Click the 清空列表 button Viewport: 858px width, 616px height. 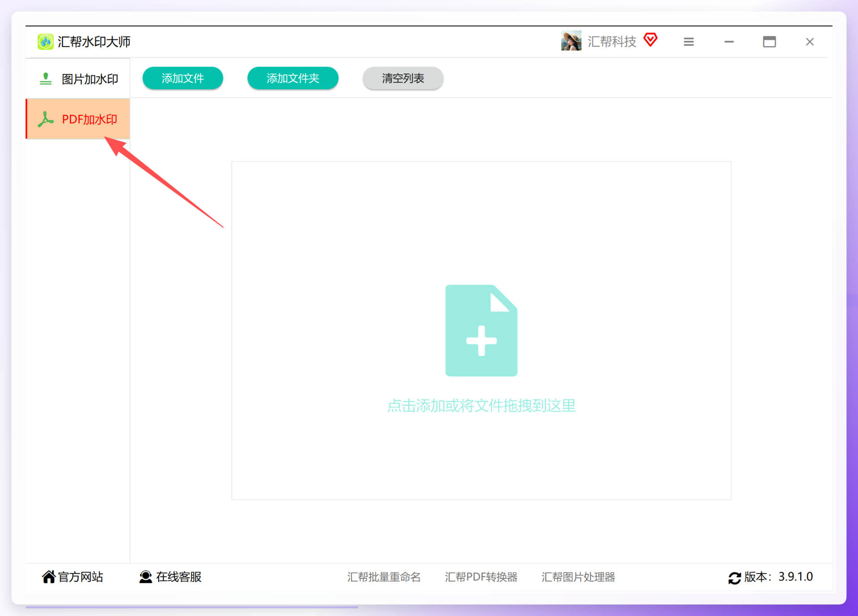coord(403,78)
